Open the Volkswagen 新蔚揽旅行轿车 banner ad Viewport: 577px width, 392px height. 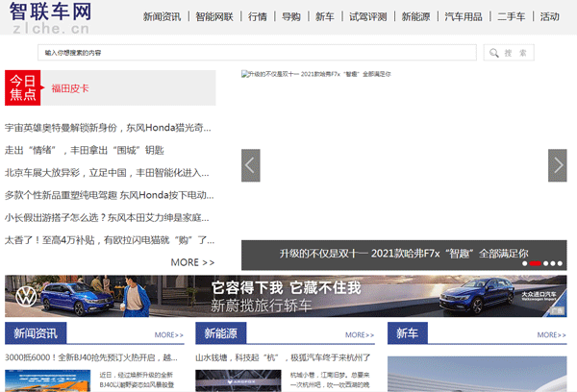286,296
